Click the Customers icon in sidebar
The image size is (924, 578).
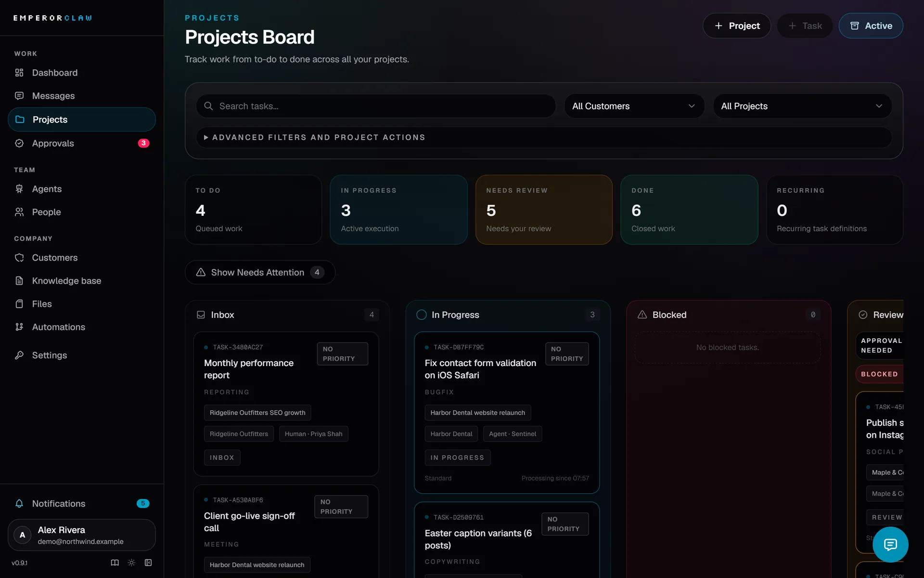(x=19, y=258)
